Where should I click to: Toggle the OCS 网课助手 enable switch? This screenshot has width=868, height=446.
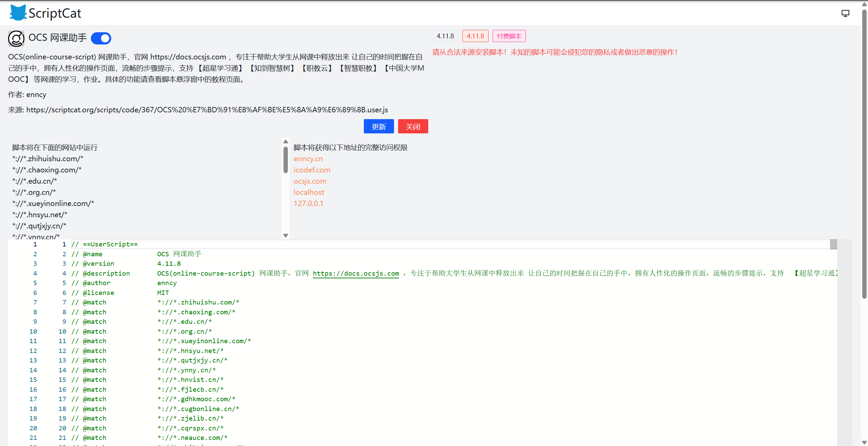[x=101, y=38]
